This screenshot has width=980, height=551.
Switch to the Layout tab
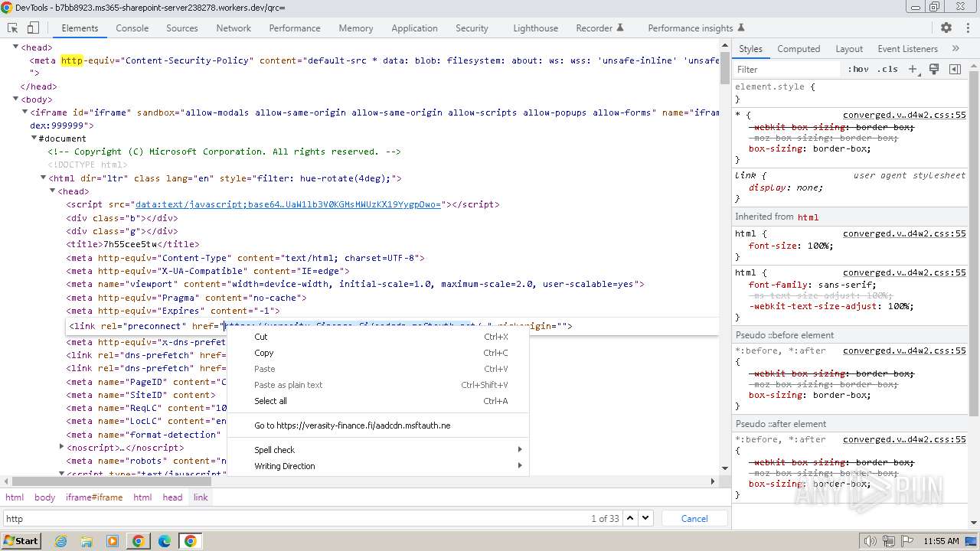[849, 48]
